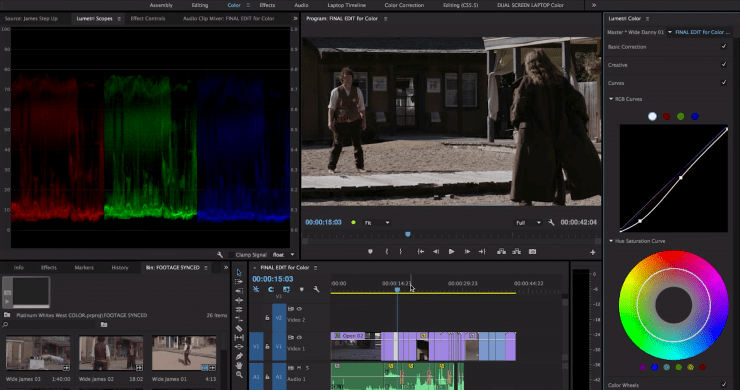This screenshot has width=740, height=390.
Task: Click the Extract button
Action: tap(517, 252)
